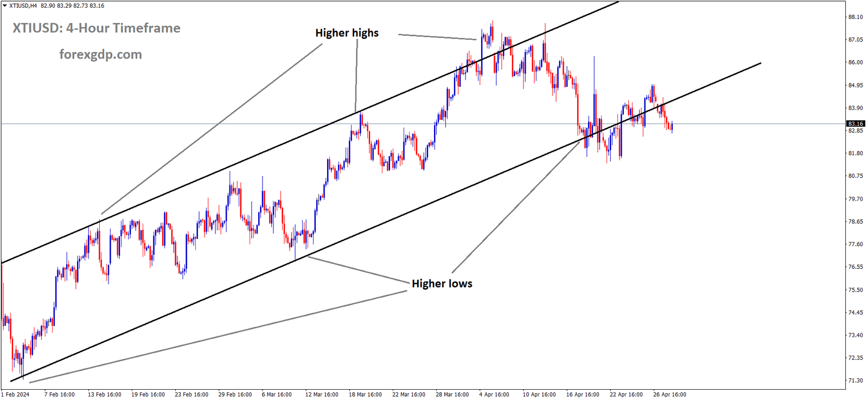Select the 'Higher highs' annotation label
Image resolution: width=868 pixels, height=400 pixels.
[347, 33]
